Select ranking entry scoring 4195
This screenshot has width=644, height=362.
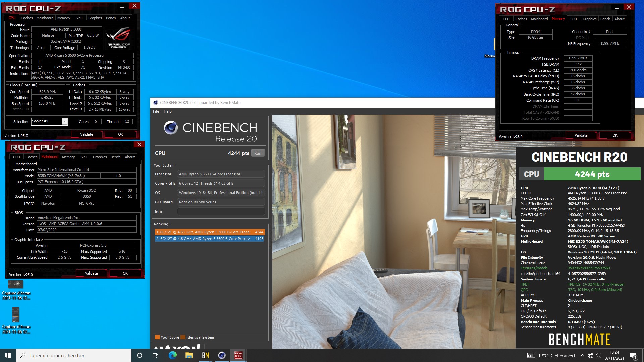click(210, 239)
